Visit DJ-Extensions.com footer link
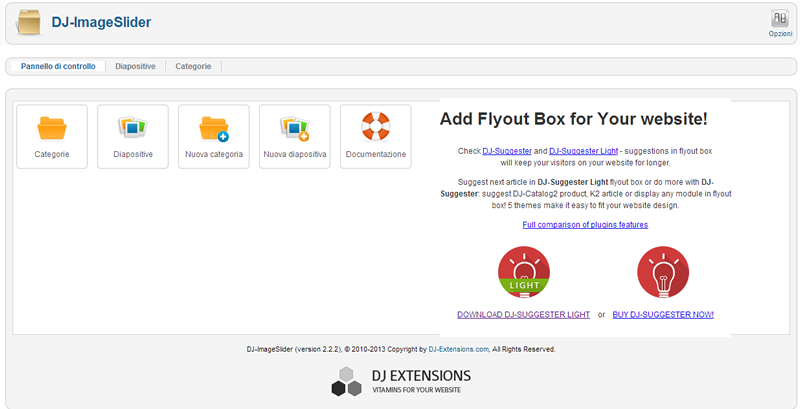The image size is (800, 409). pos(459,349)
